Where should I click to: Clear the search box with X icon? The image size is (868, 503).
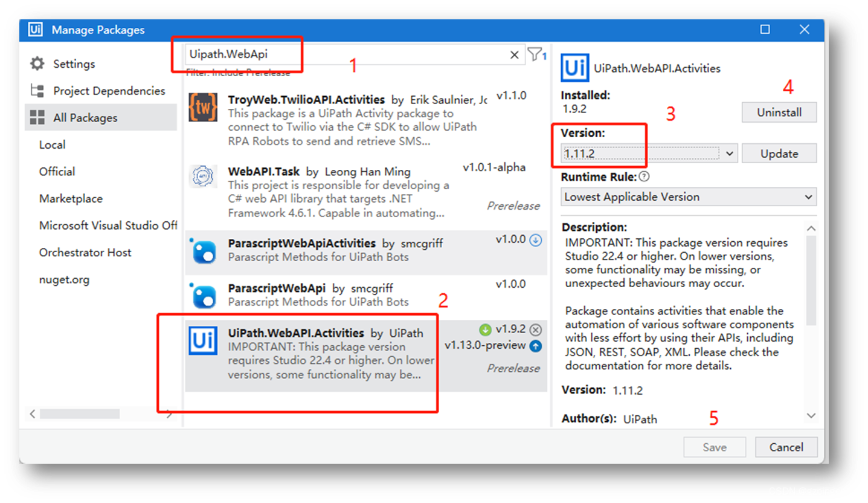(x=514, y=55)
